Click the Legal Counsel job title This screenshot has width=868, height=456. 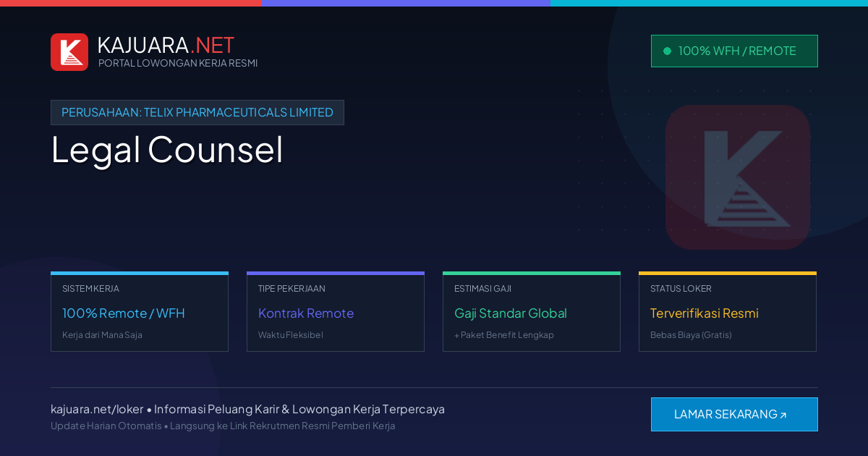167,150
